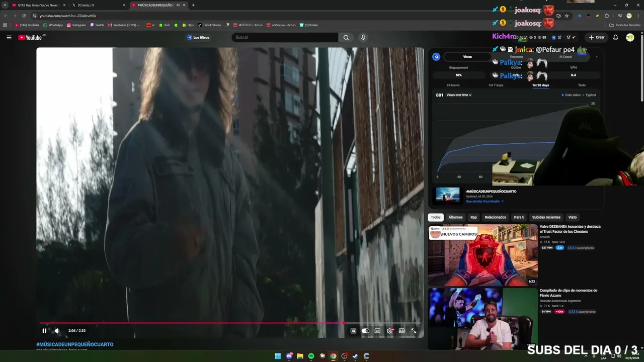
Task: Click the Los filtros button
Action: tap(198, 37)
